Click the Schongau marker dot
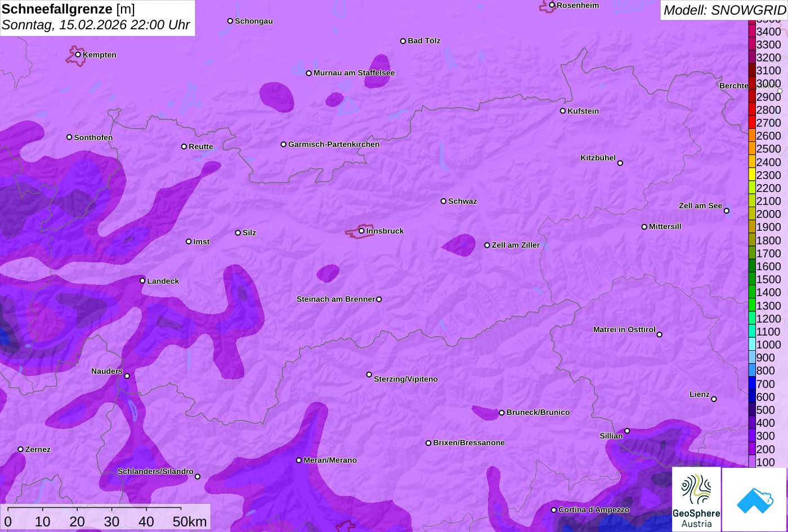Screen dimensions: 788x532 pos(230,21)
